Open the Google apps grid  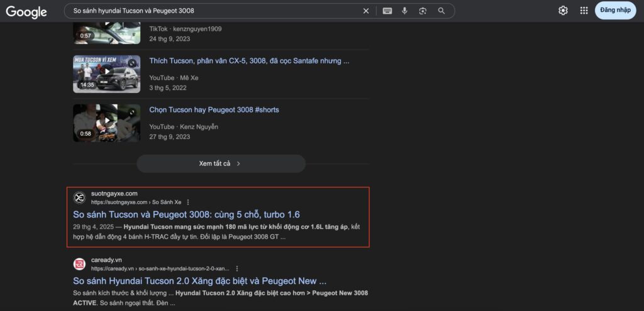tap(584, 11)
